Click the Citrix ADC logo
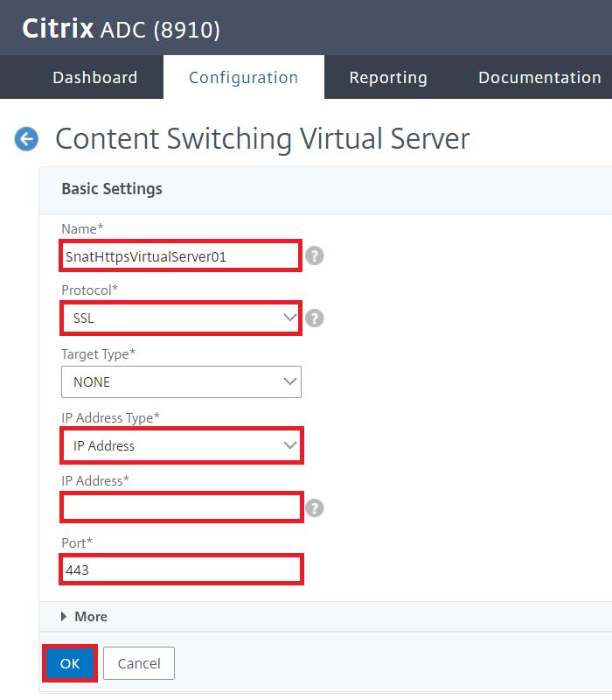Viewport: 612px width, 700px height. tap(121, 29)
